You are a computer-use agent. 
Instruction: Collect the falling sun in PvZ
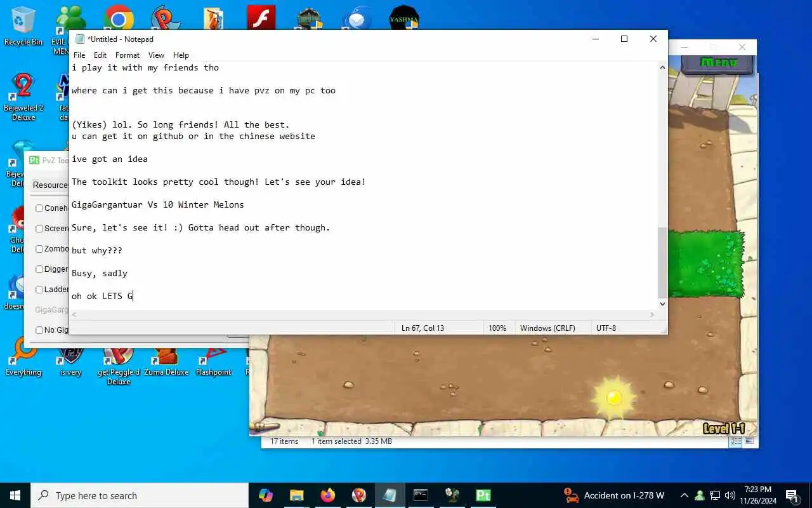pos(613,398)
